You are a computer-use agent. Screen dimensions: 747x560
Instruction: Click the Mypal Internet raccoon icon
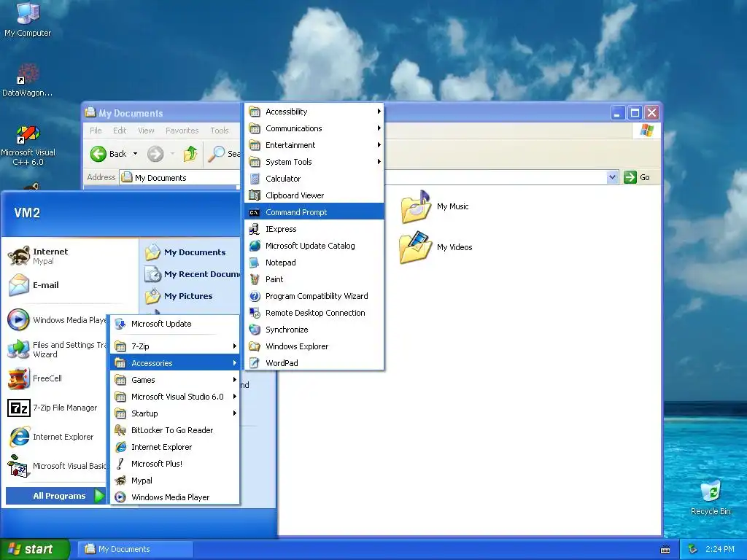(x=19, y=256)
